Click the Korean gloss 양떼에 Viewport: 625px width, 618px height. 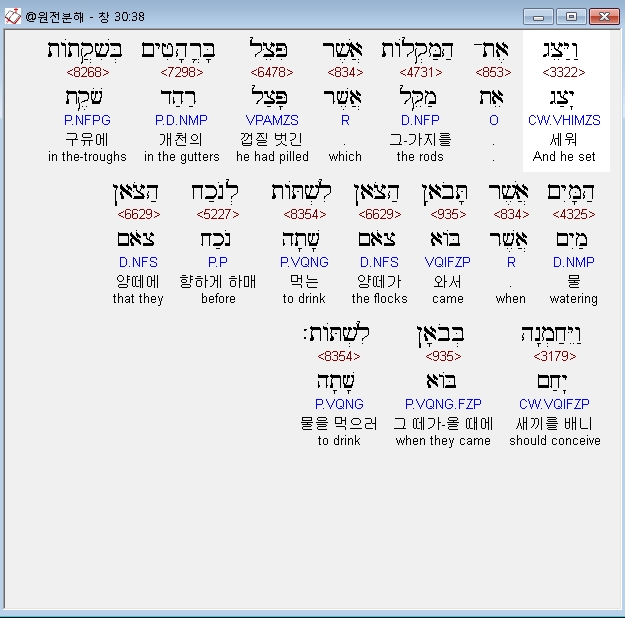tap(138, 281)
